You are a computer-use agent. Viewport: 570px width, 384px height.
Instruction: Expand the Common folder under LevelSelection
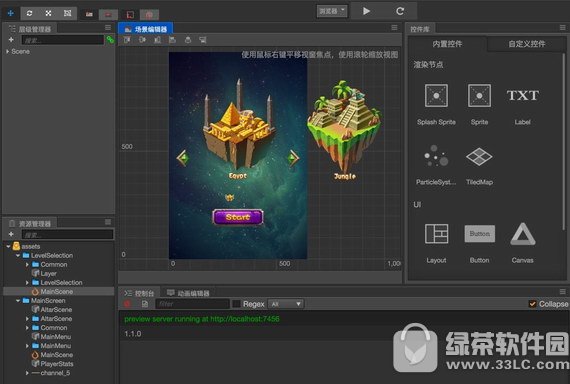click(27, 265)
